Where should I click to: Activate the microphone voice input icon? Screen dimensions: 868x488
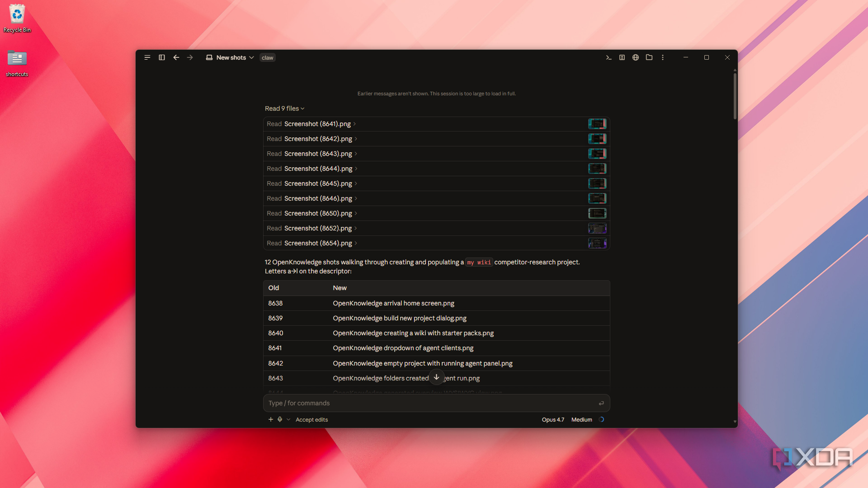click(280, 419)
